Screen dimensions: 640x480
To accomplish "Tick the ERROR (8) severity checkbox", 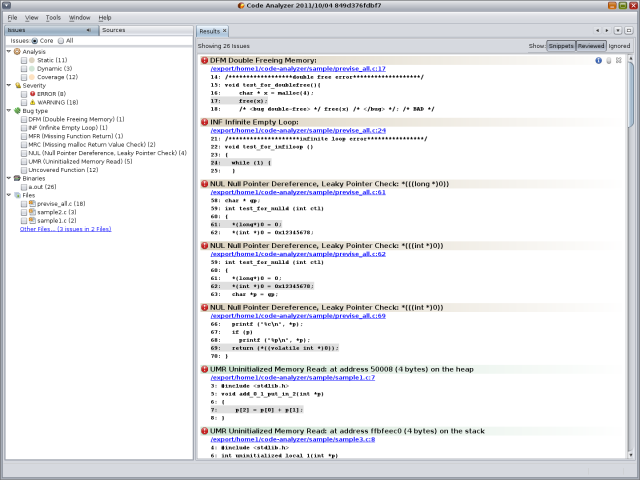I will tap(24, 94).
